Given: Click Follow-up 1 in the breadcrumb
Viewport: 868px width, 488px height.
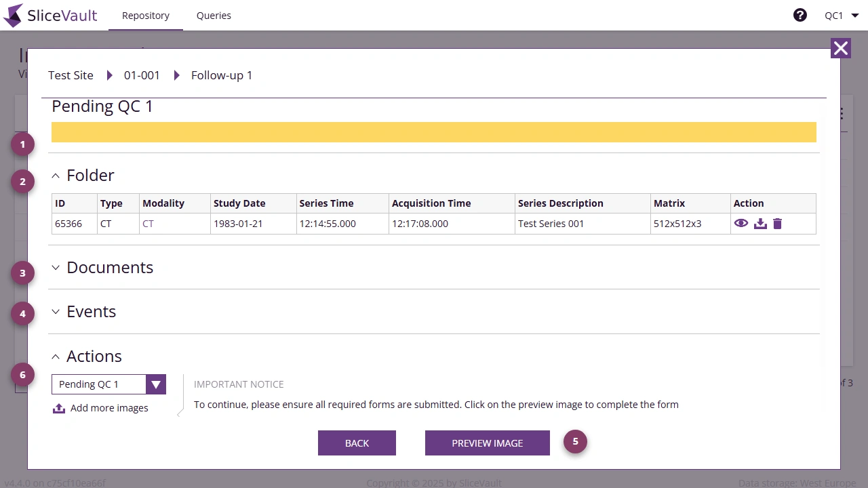Looking at the screenshot, I should (222, 75).
